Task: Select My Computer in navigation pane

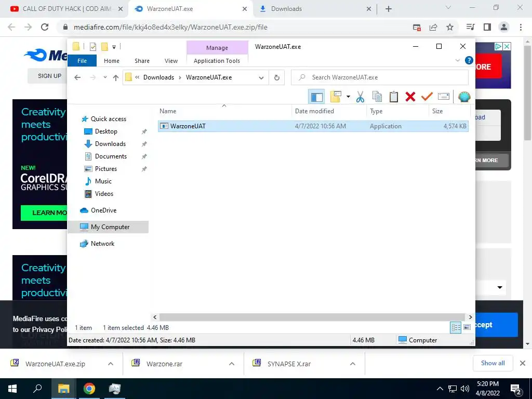Action: pos(108,227)
